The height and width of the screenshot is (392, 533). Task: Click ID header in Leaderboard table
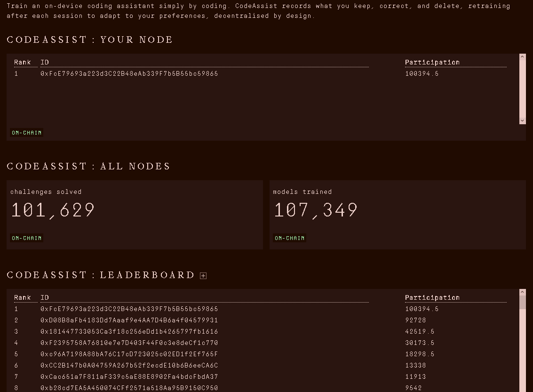[45, 297]
